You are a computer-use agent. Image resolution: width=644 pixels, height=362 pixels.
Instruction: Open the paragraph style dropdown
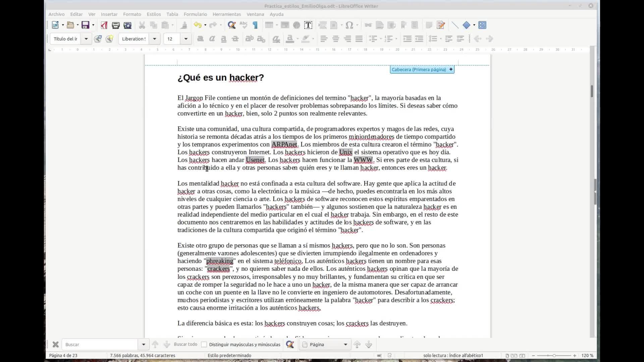(x=86, y=39)
